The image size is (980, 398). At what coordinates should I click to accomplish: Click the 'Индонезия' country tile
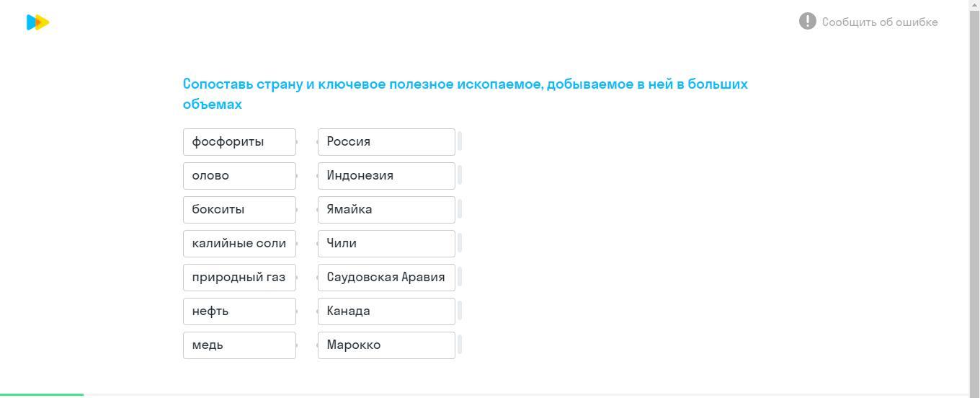pyautogui.click(x=386, y=176)
